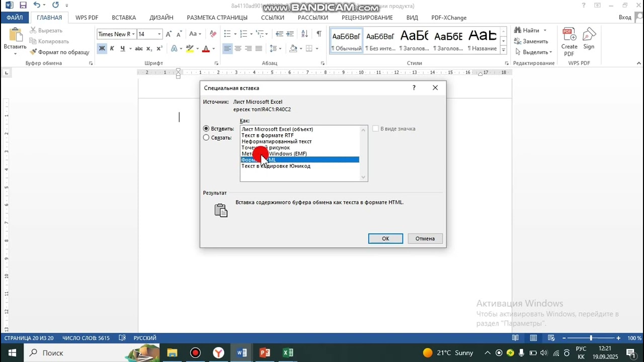Align text to the right
This screenshot has height=362, width=644.
[248, 49]
